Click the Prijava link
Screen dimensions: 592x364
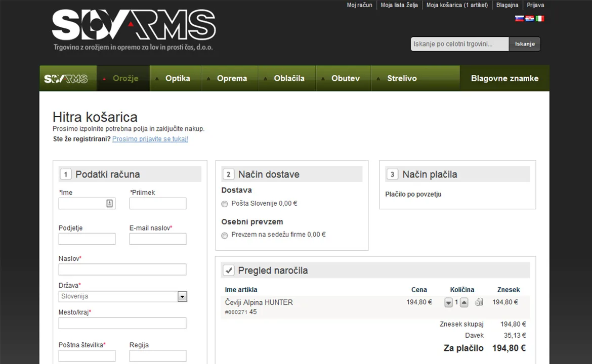[535, 5]
